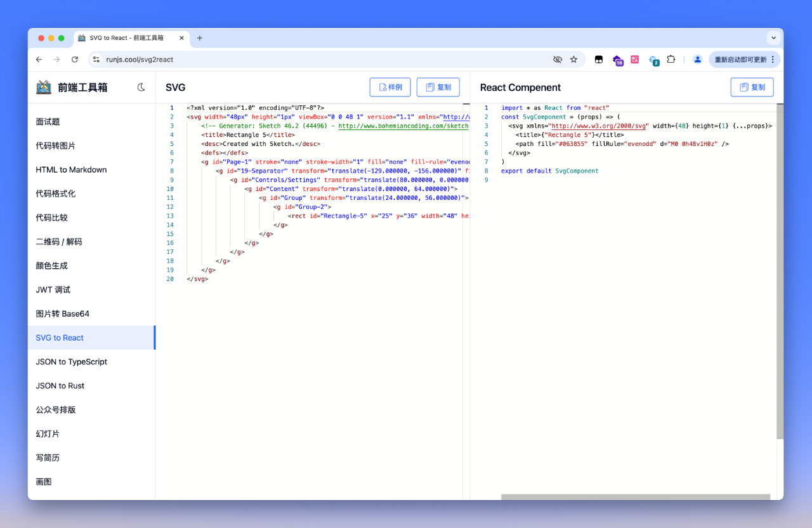Screen dimensions: 812x528
Task: Open 代码比较 tool
Action: pyautogui.click(x=91, y=218)
